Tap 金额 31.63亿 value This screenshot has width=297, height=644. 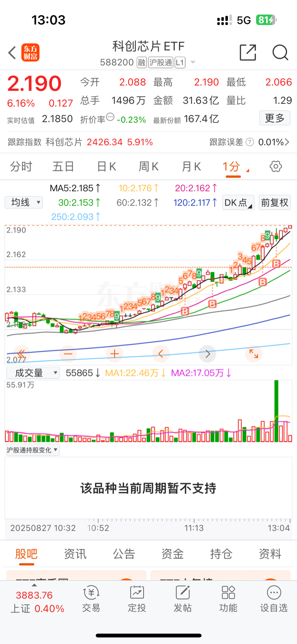tap(201, 101)
